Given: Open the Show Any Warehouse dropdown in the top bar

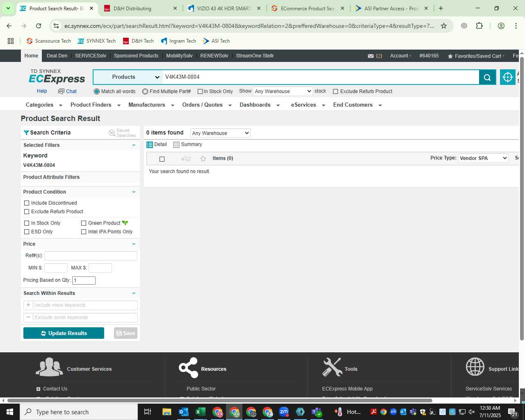Looking at the screenshot, I should (283, 91).
